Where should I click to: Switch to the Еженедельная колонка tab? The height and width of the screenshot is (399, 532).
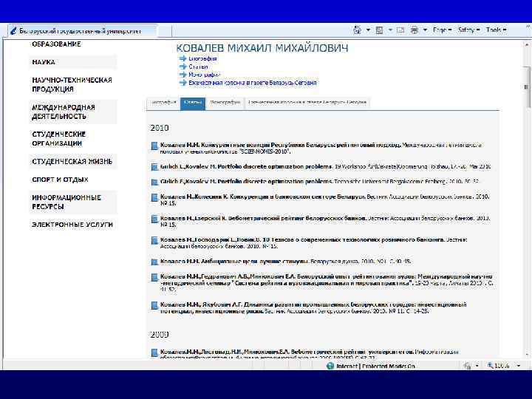[307, 103]
